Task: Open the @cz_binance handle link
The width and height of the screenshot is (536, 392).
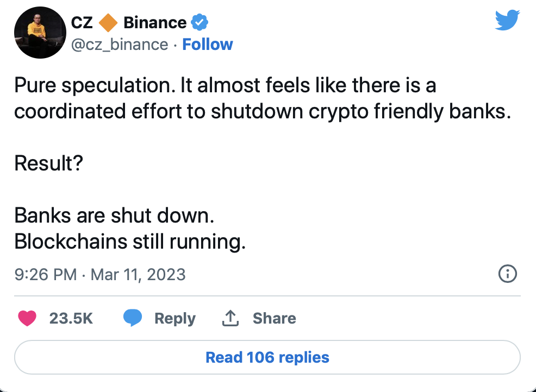Action: point(120,45)
